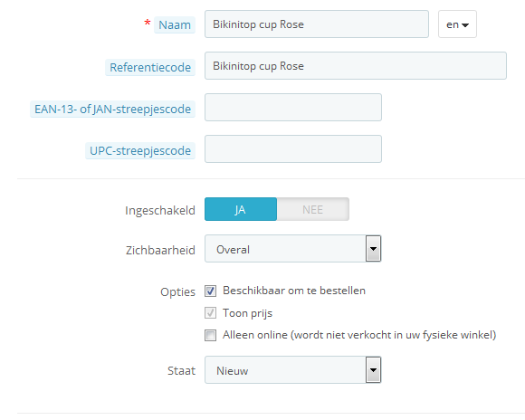
Task: Click the Alleen online option text
Action: pyautogui.click(x=359, y=335)
